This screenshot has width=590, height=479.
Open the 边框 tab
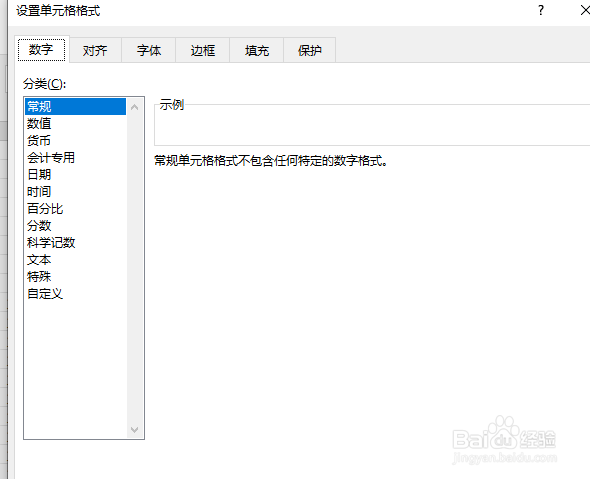202,50
